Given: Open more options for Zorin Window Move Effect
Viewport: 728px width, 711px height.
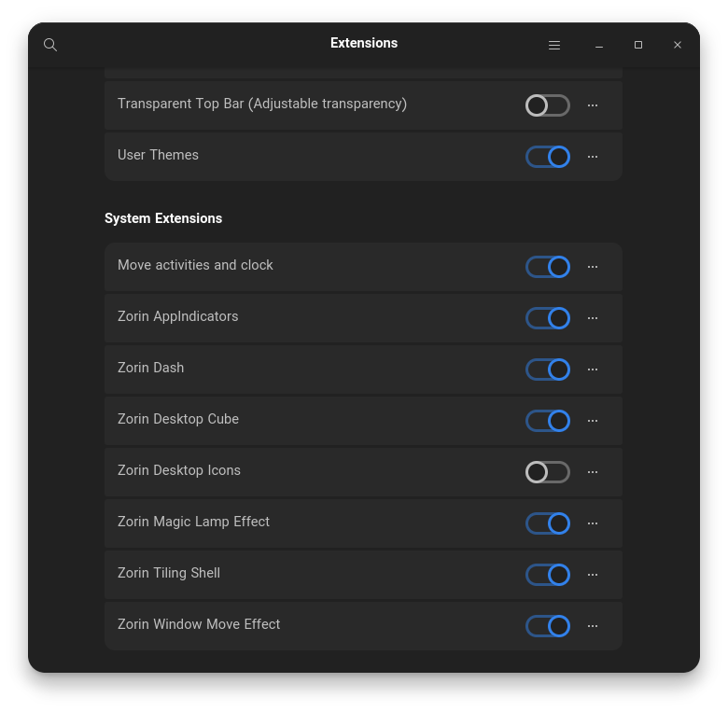Looking at the screenshot, I should (593, 626).
